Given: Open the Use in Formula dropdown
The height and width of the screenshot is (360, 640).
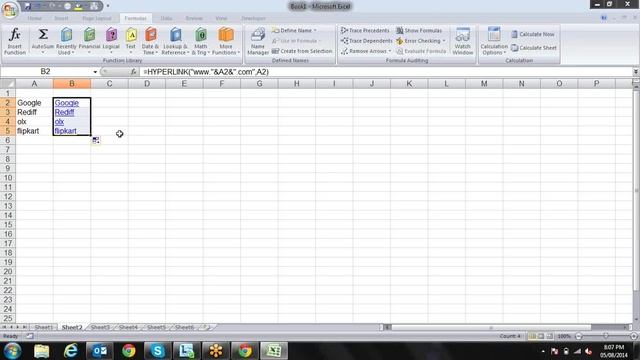Looking at the screenshot, I should coord(296,41).
